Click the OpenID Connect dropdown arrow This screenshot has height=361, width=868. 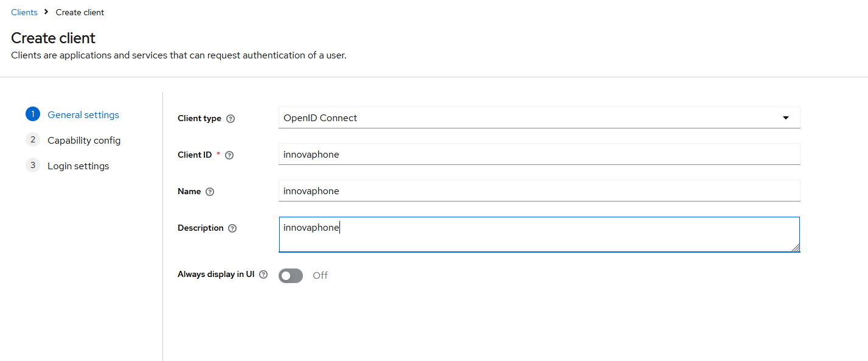[x=786, y=118]
